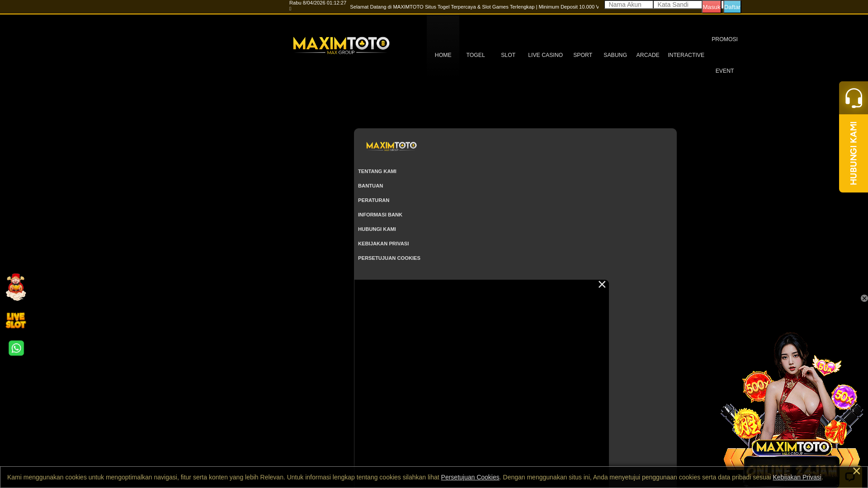
Task: Open the SPORT menu
Action: [583, 55]
